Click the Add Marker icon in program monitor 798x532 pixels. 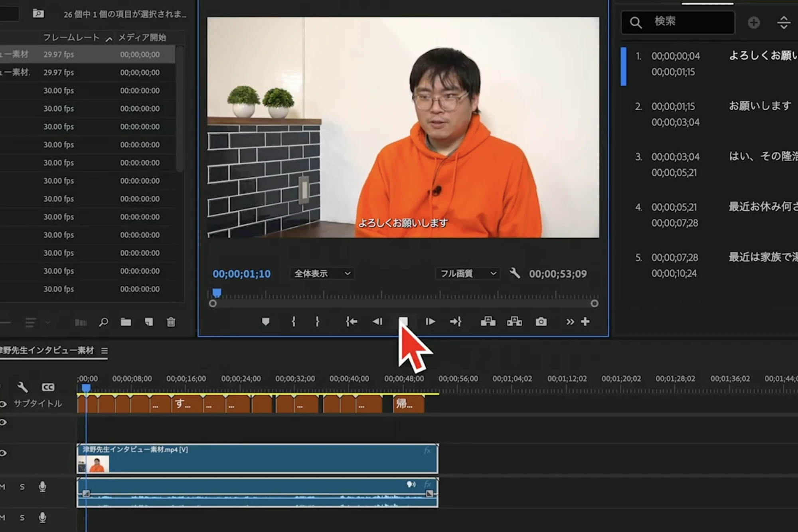265,322
